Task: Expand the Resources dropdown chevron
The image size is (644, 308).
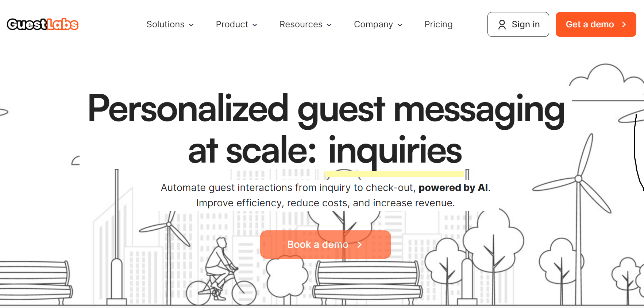Action: tap(329, 25)
